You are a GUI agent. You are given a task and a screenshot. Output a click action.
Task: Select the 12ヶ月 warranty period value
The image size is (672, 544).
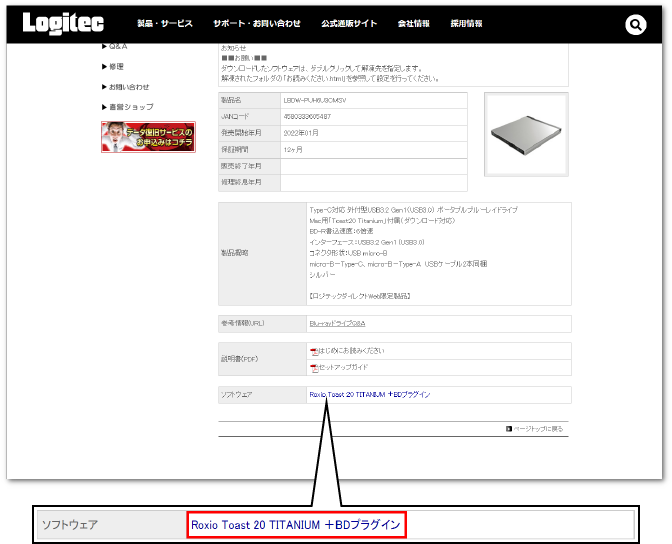(293, 150)
